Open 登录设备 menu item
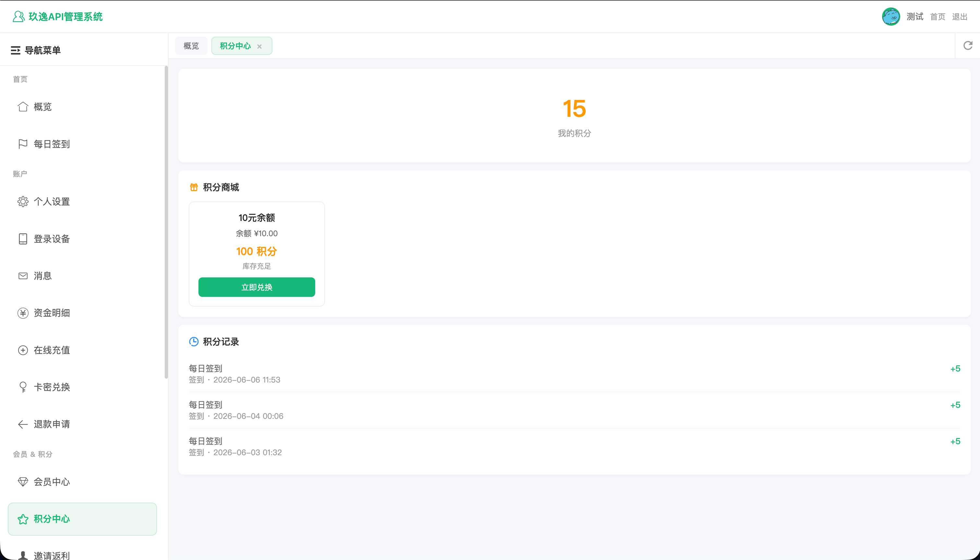 [x=82, y=239]
